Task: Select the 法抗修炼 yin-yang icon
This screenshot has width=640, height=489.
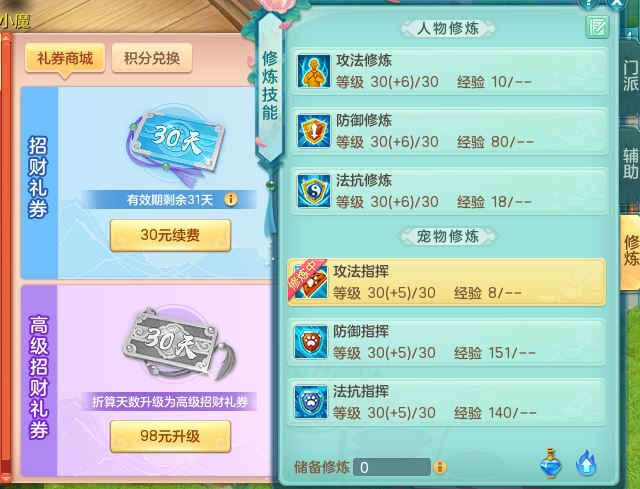Action: point(313,191)
